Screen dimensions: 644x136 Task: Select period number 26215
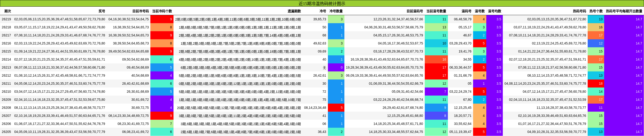(6, 51)
